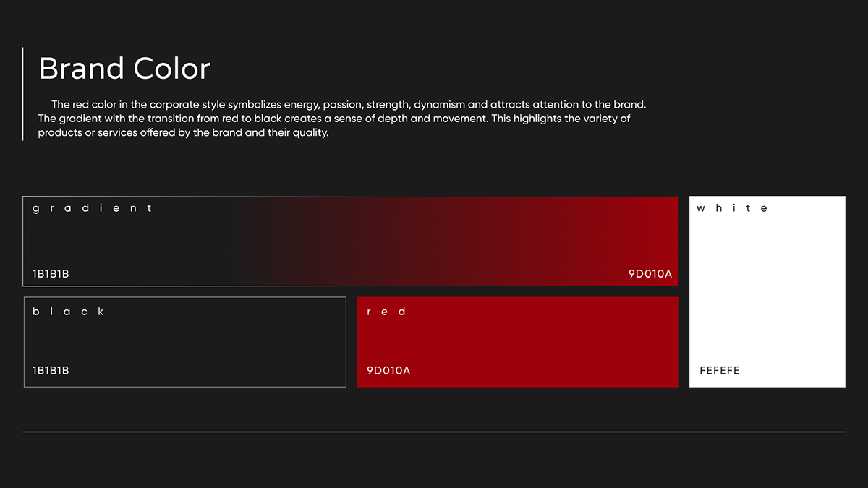Click the FEFEFE hex code

720,371
